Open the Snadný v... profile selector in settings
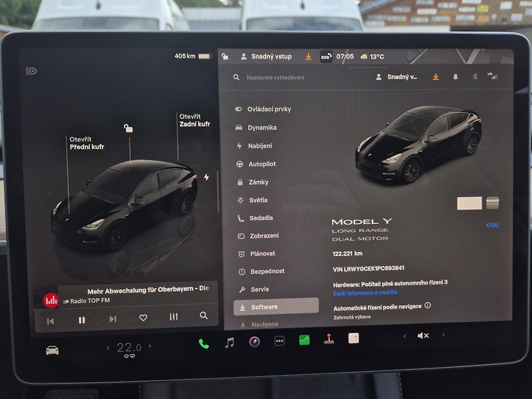This screenshot has height=399, width=532. (396, 77)
